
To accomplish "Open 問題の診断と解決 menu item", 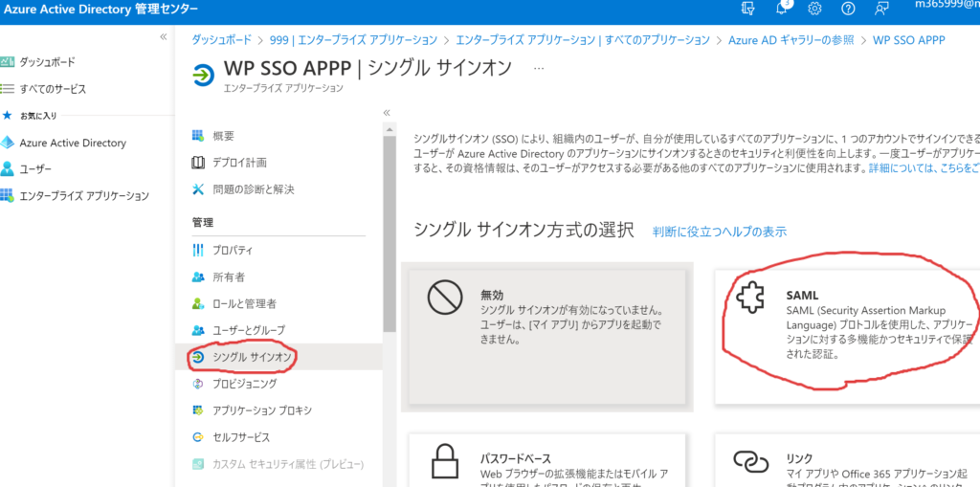I will [253, 188].
